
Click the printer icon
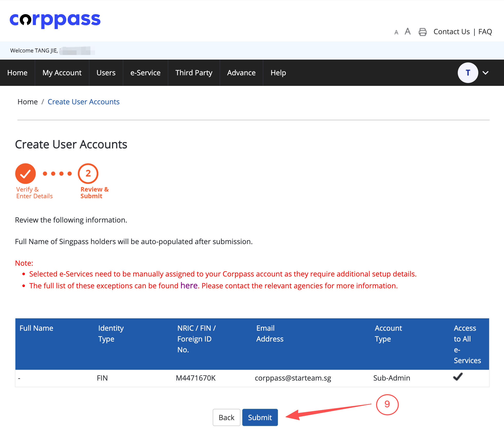[423, 32]
